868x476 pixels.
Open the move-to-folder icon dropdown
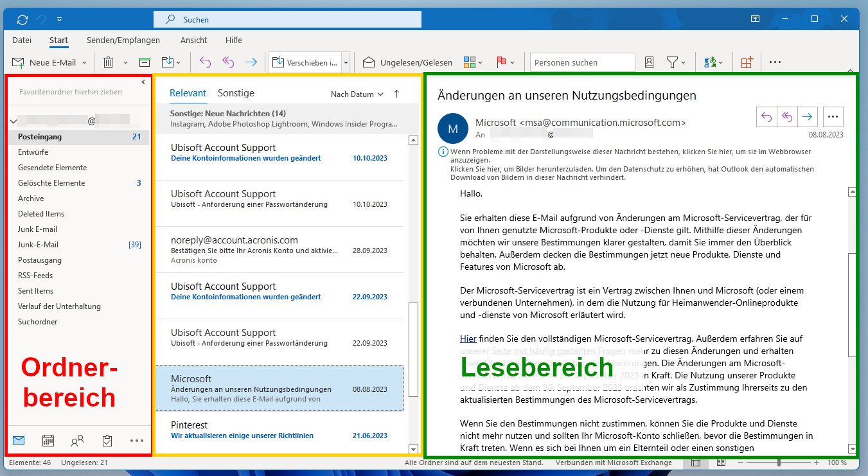[171, 62]
